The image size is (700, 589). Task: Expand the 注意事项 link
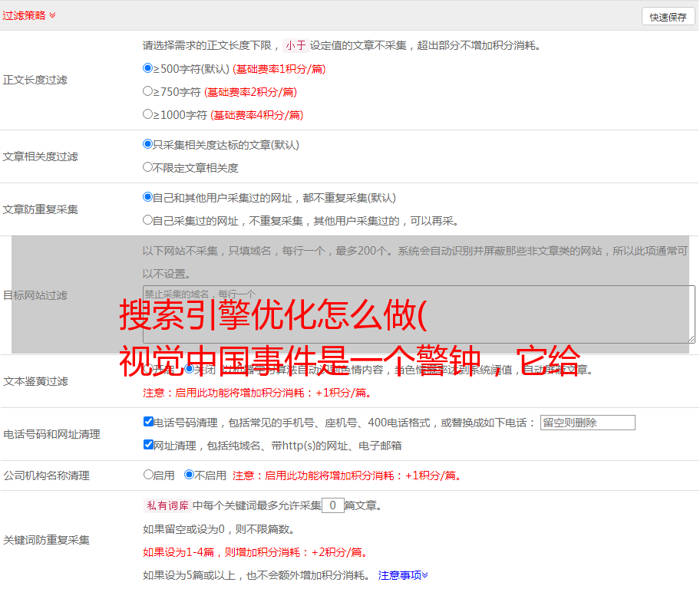point(403,575)
